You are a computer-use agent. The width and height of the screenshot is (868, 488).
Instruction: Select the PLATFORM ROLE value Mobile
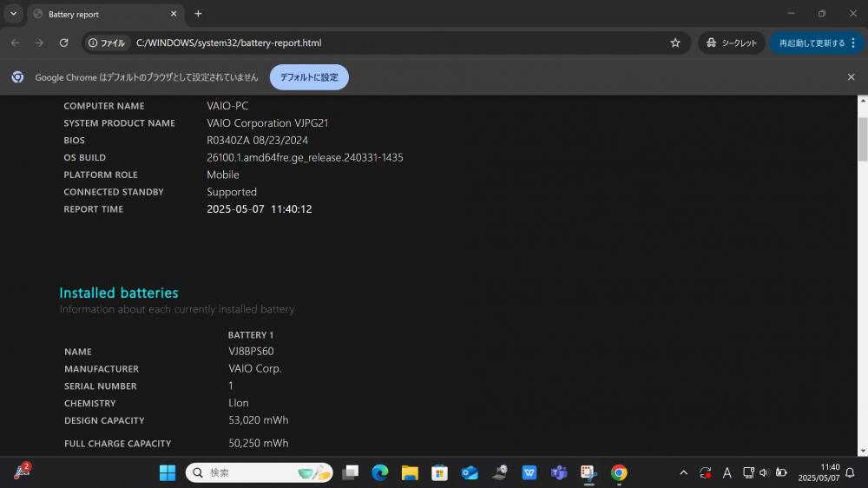(x=223, y=175)
